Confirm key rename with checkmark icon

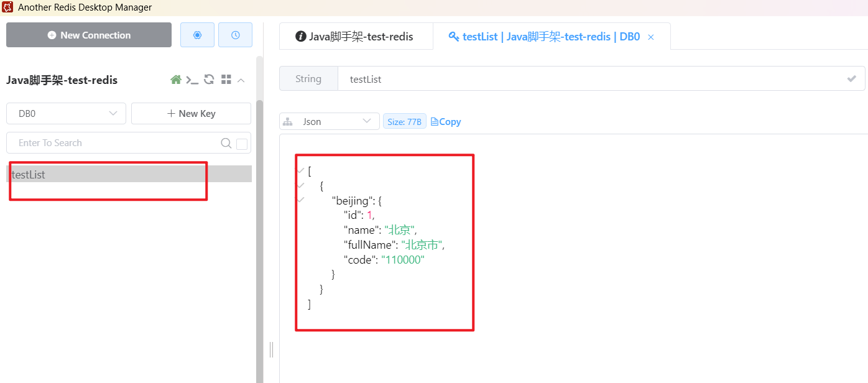[851, 79]
